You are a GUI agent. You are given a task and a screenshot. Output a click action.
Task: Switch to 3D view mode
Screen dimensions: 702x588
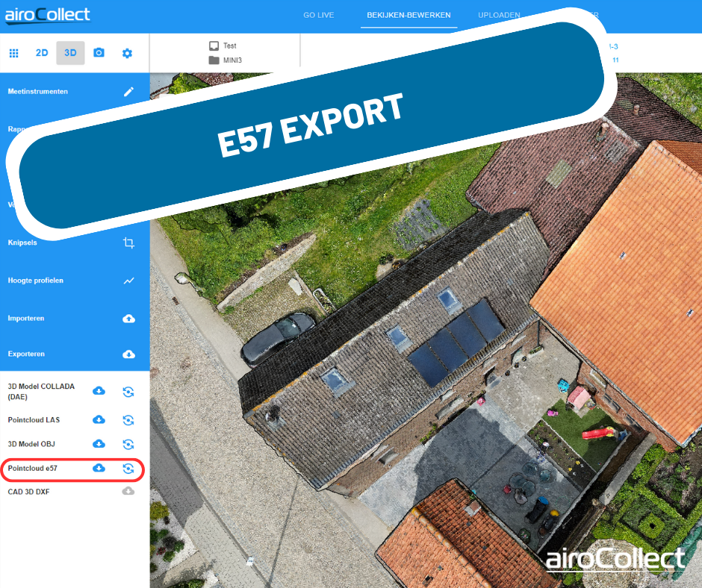[70, 53]
